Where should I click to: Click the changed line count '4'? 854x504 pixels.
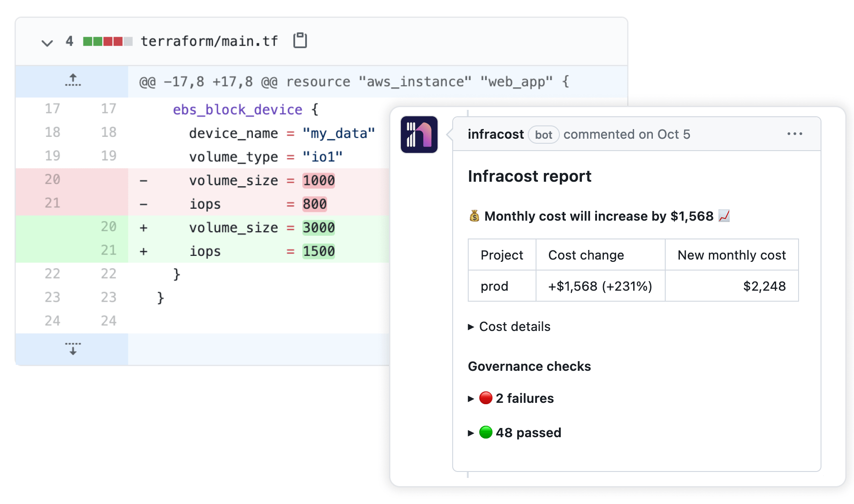click(69, 41)
